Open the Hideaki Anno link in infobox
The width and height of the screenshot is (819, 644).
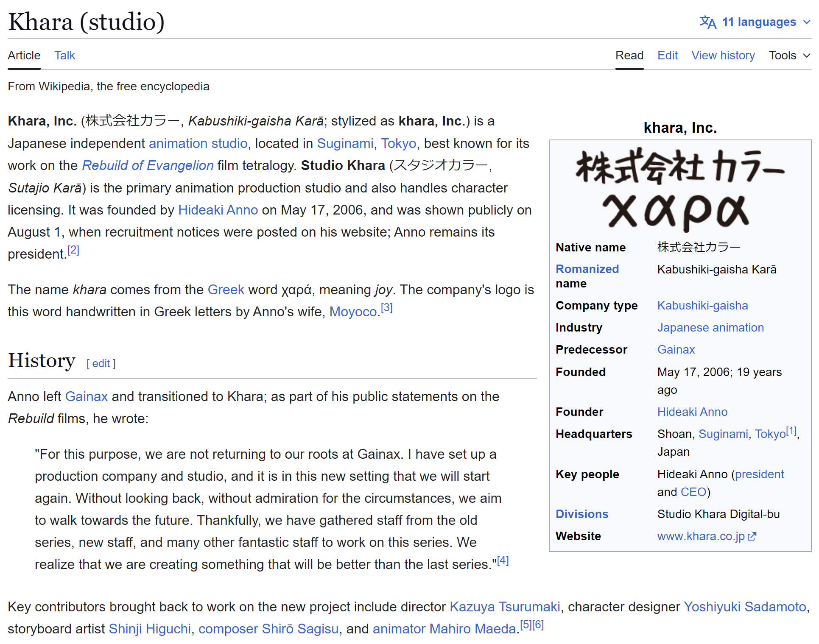pyautogui.click(x=692, y=412)
